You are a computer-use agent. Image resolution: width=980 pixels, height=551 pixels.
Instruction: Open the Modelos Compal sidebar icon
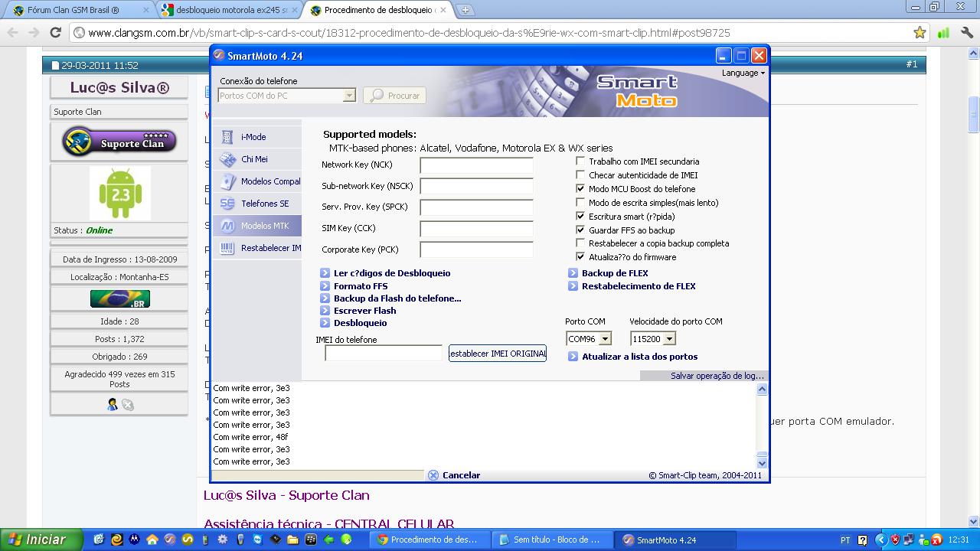227,181
